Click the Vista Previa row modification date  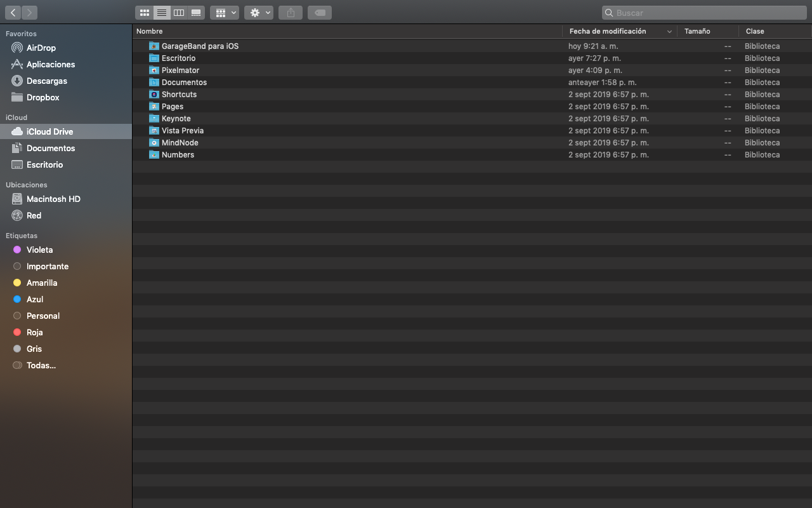pos(608,131)
